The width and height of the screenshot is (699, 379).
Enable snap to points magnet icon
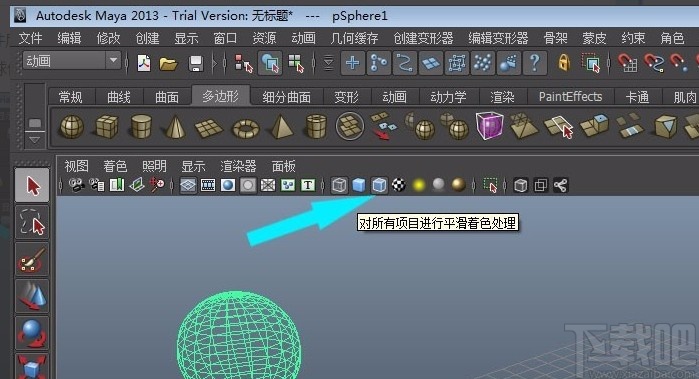[x=678, y=63]
